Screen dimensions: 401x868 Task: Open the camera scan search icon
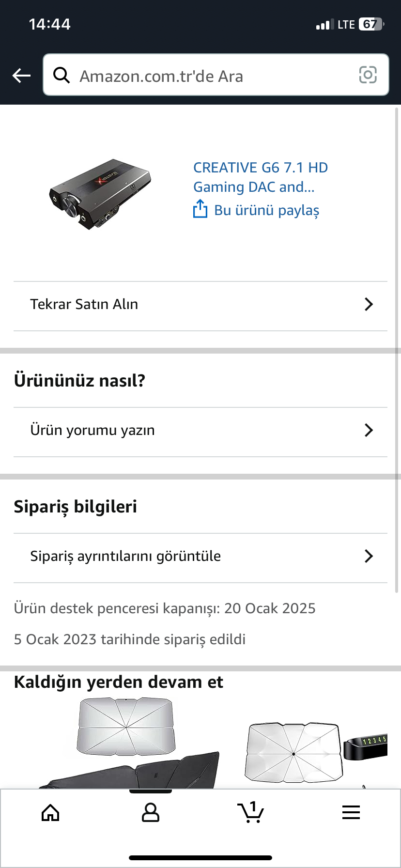point(368,75)
